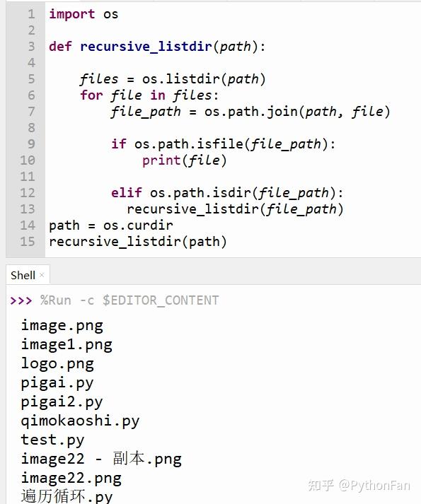Click the path = os.curdir line
This screenshot has height=504, width=421.
(x=111, y=225)
